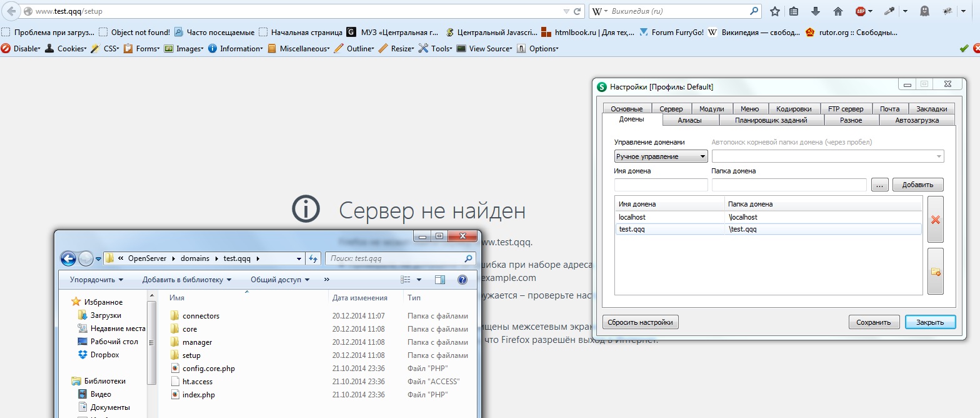Open the Explorer Organize dropdown menu
The width and height of the screenshot is (980, 418).
(96, 280)
